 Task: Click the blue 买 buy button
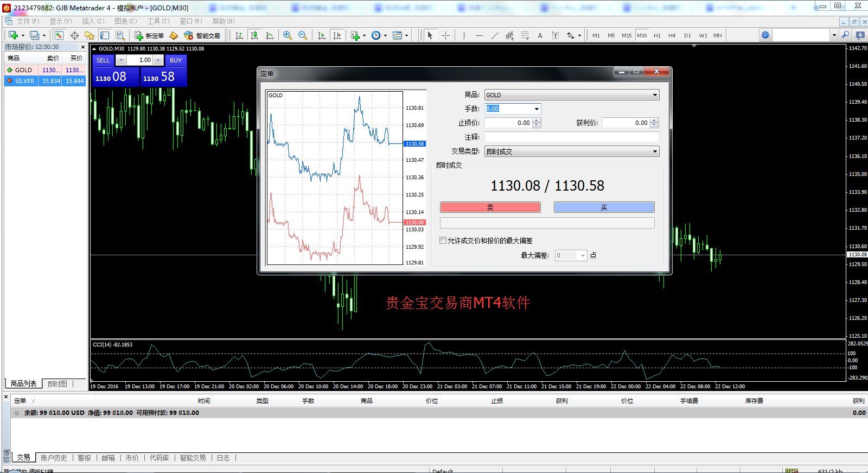coord(604,207)
